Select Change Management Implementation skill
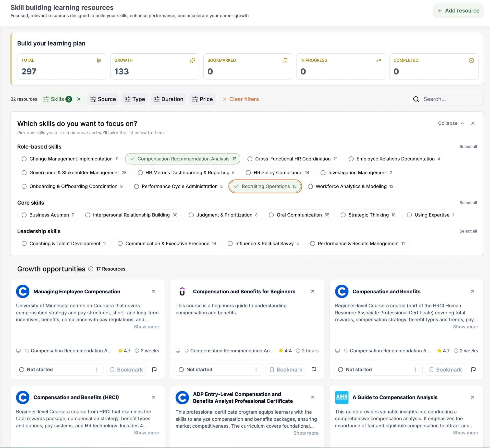This screenshot has height=448, width=490. [70, 159]
